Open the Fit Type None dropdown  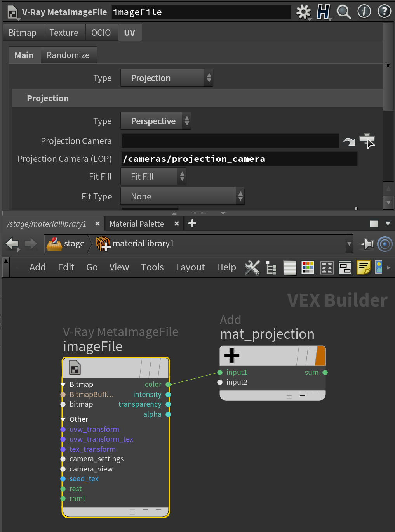coord(183,196)
